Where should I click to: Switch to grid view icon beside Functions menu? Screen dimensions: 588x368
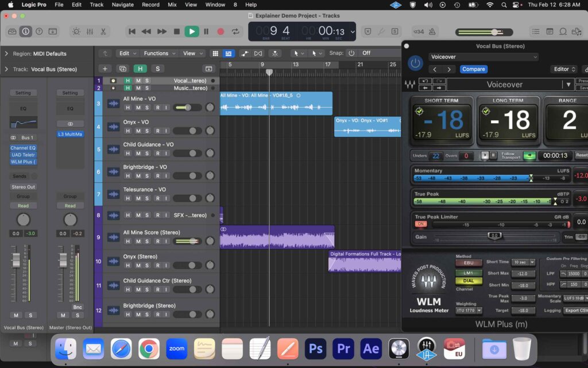pos(215,53)
